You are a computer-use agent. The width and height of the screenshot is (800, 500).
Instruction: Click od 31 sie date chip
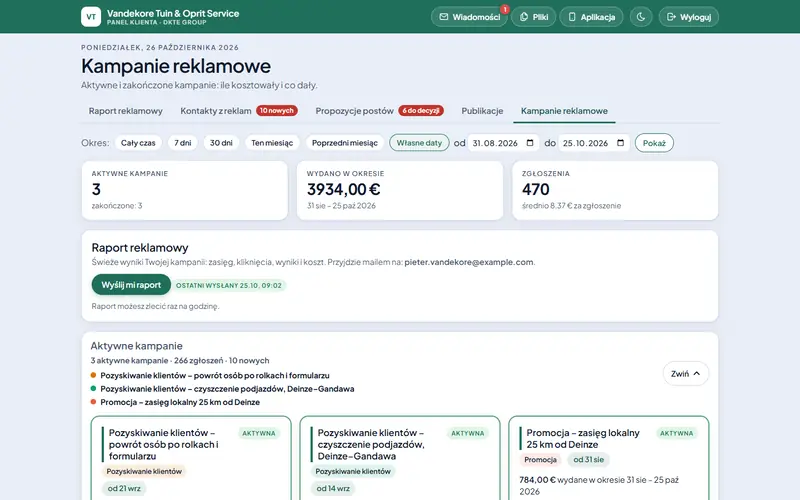coord(588,460)
